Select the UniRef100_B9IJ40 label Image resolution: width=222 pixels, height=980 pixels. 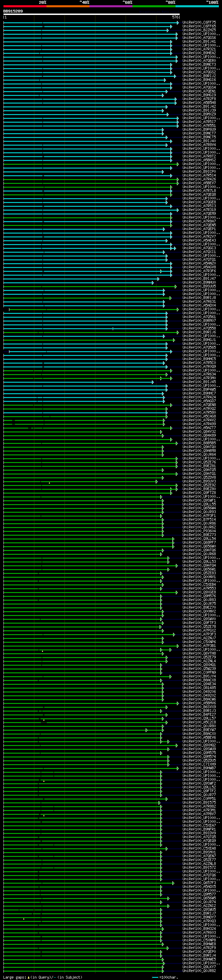click(x=199, y=141)
